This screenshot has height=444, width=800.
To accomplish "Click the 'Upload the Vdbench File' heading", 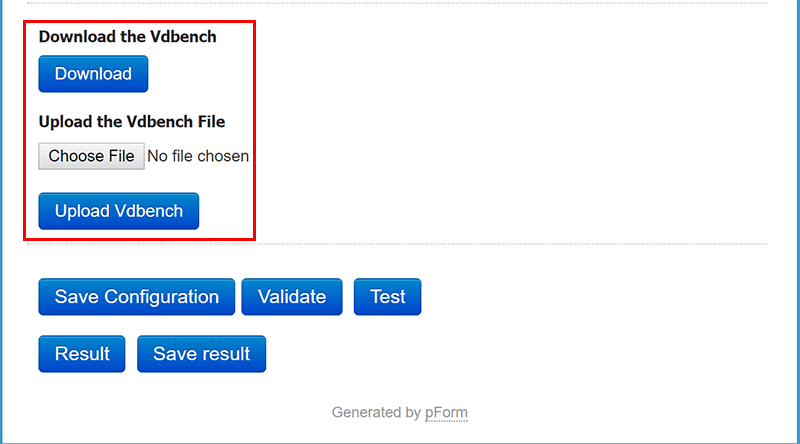I will click(x=131, y=122).
